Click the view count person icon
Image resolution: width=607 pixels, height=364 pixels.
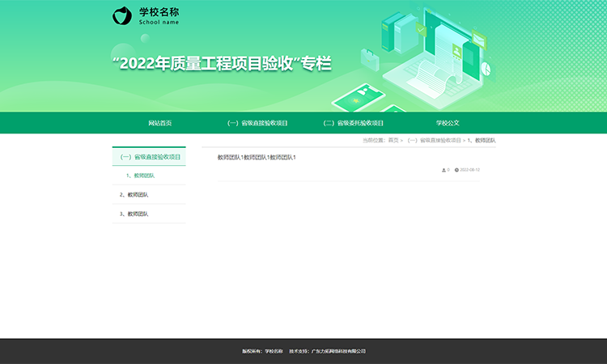point(444,170)
